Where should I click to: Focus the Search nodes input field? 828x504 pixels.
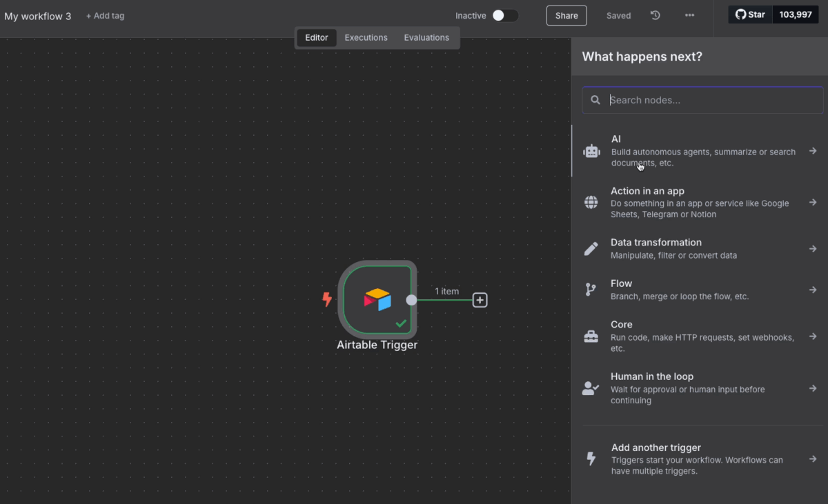pos(702,100)
